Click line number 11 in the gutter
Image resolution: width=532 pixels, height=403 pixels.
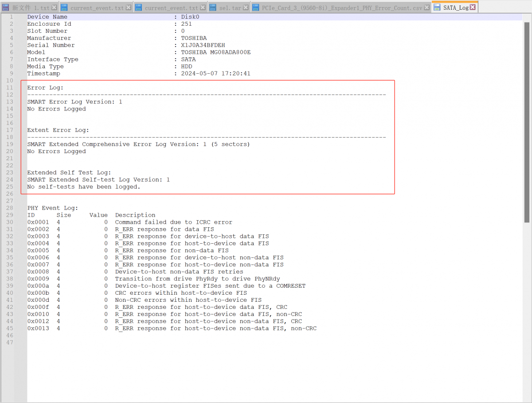(10, 87)
